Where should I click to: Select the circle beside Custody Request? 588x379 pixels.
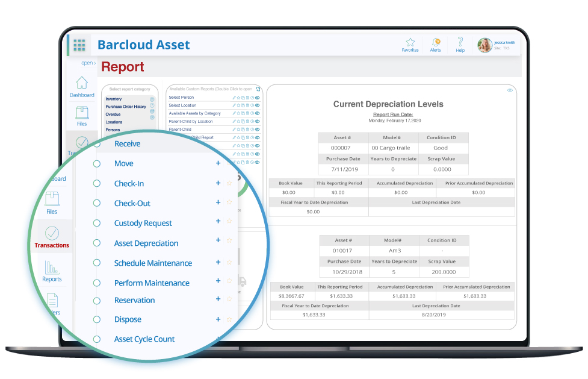click(97, 223)
